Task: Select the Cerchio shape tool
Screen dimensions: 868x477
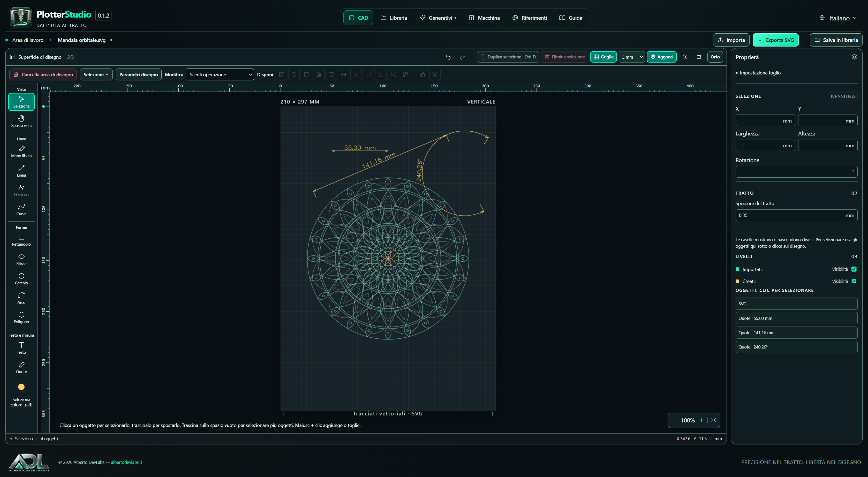Action: 21,279
